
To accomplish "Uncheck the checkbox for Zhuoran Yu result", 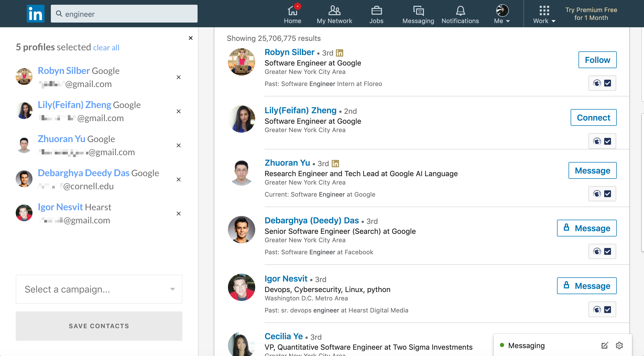I will (608, 194).
